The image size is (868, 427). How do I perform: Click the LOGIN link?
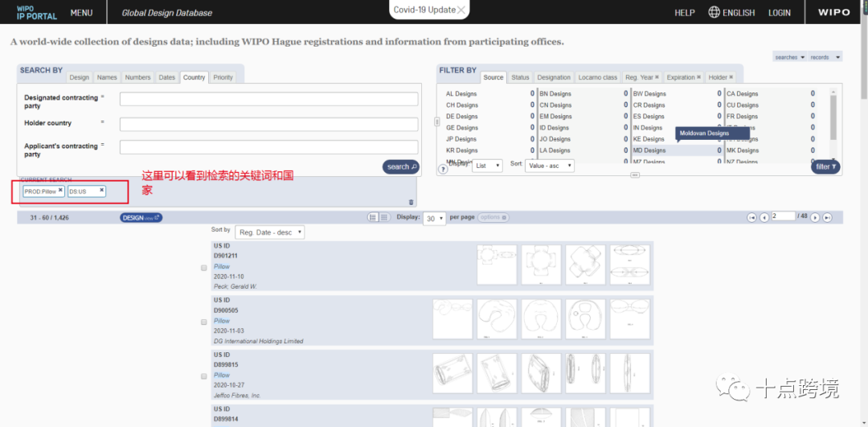pyautogui.click(x=780, y=13)
